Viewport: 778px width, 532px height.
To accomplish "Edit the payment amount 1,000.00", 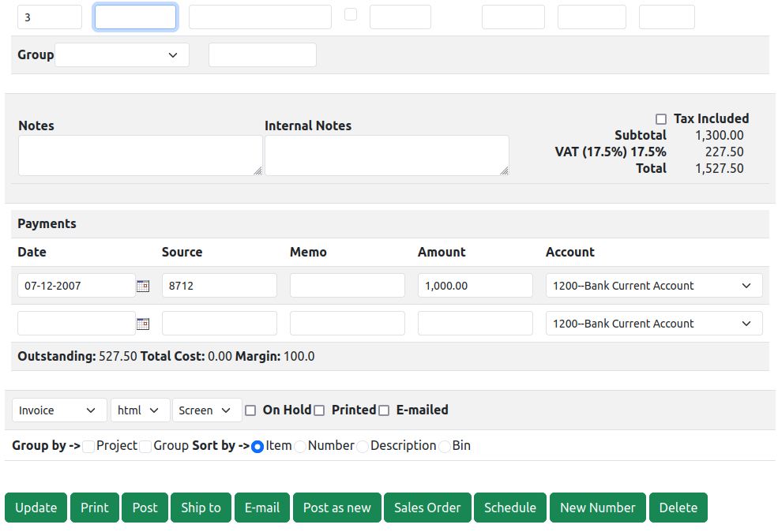I will pyautogui.click(x=475, y=286).
